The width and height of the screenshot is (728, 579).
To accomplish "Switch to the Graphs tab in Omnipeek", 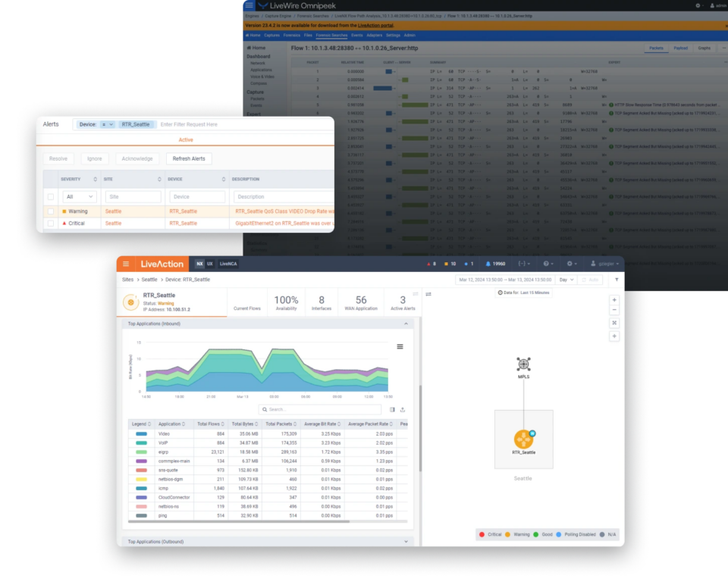I will click(704, 48).
